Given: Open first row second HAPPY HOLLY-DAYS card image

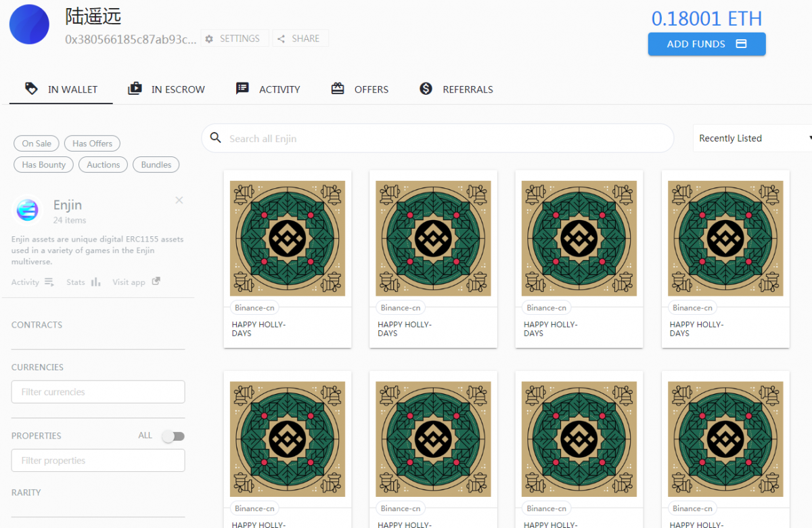Looking at the screenshot, I should 433,238.
